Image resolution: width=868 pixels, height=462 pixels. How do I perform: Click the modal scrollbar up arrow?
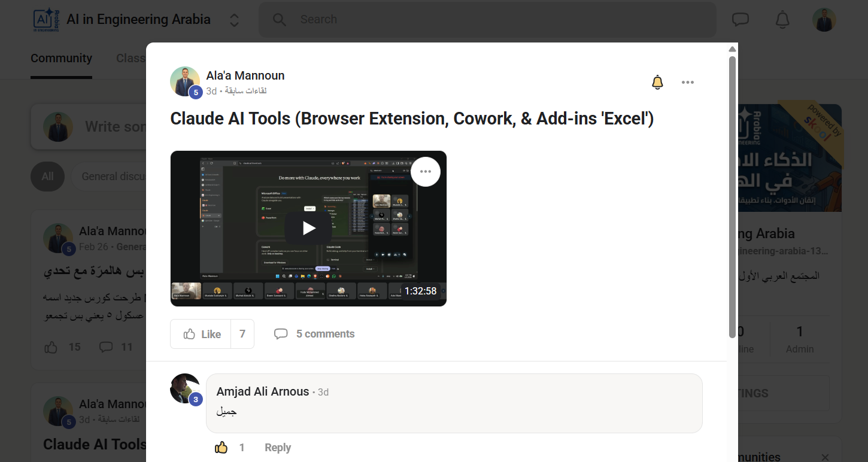[x=732, y=49]
